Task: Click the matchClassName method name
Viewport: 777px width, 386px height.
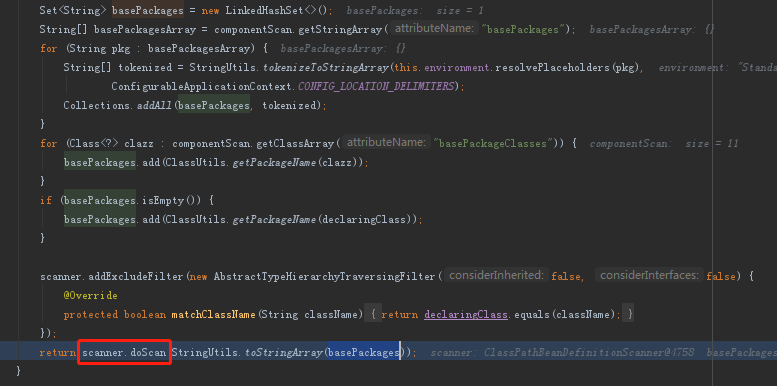Action: coord(215,314)
